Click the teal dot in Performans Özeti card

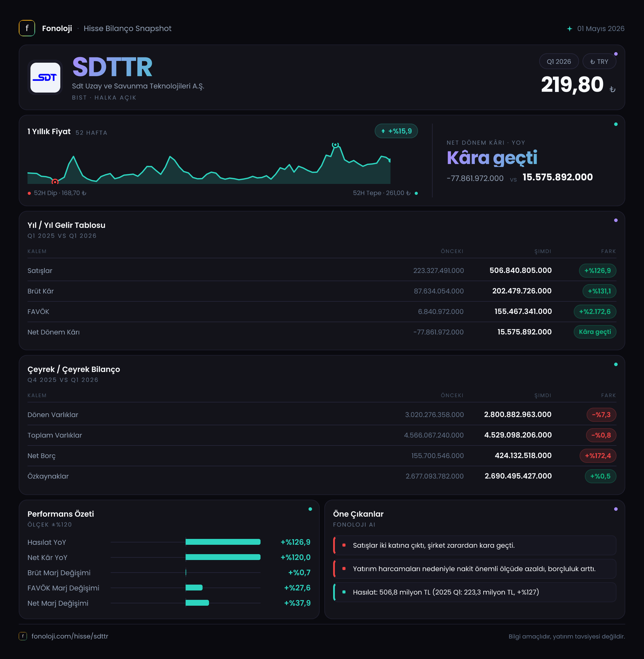coord(310,509)
